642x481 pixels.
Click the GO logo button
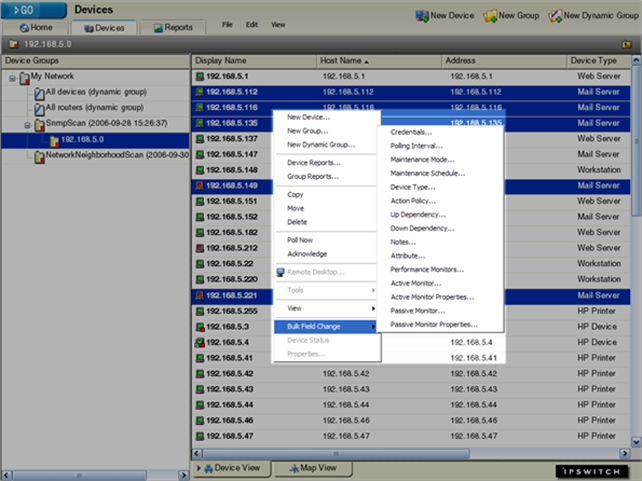pos(34,10)
